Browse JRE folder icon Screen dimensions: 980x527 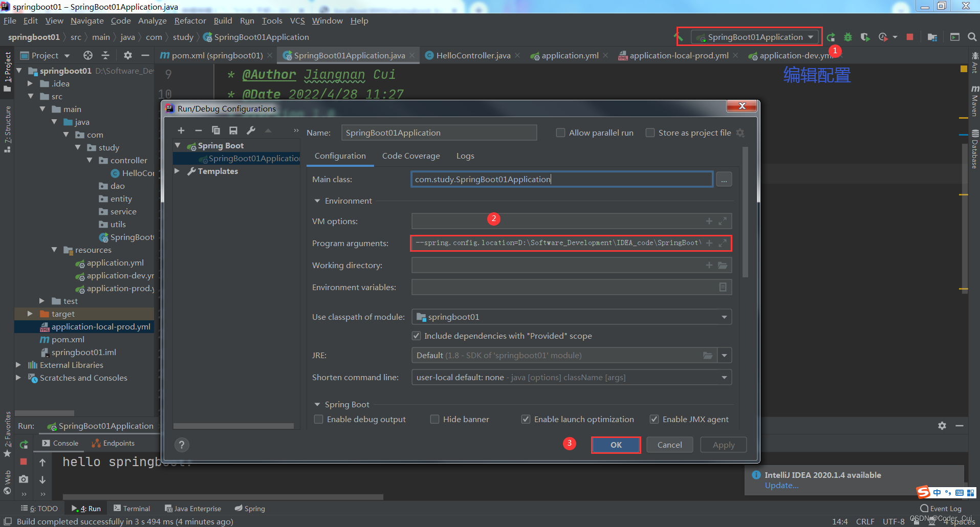(x=708, y=356)
